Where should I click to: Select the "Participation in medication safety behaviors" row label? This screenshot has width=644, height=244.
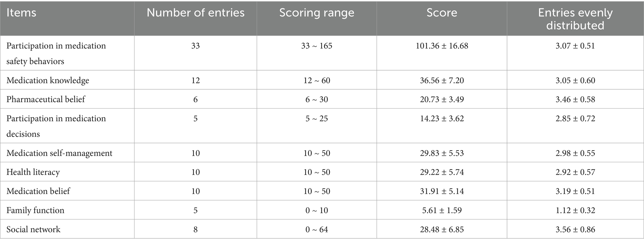click(x=56, y=53)
